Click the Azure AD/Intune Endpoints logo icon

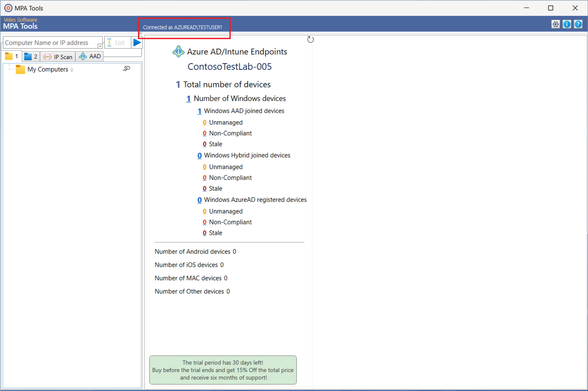(x=178, y=51)
